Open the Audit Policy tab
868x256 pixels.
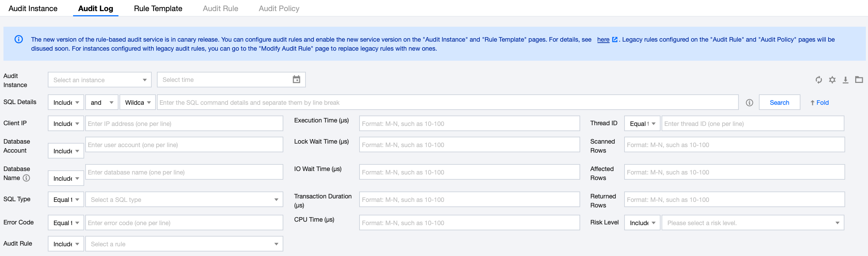pos(279,8)
